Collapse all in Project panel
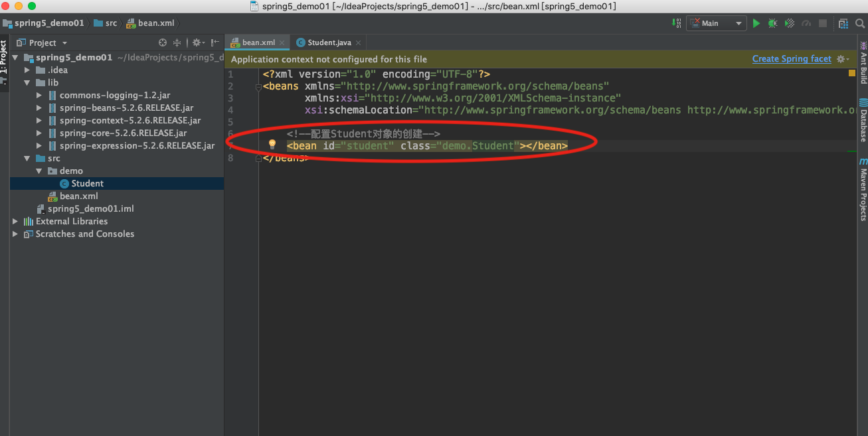Viewport: 868px width, 436px height. coord(177,42)
